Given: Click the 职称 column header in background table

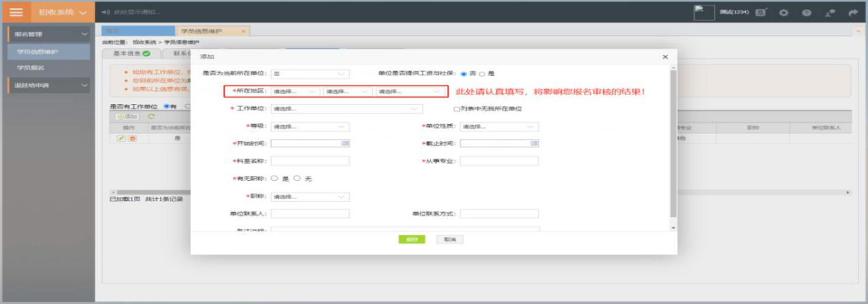Looking at the screenshot, I should pos(752,128).
